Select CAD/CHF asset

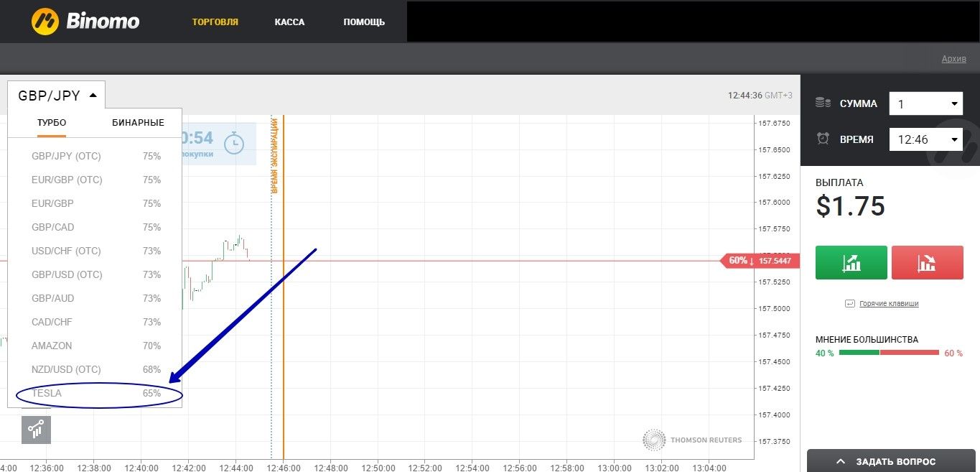pos(95,322)
